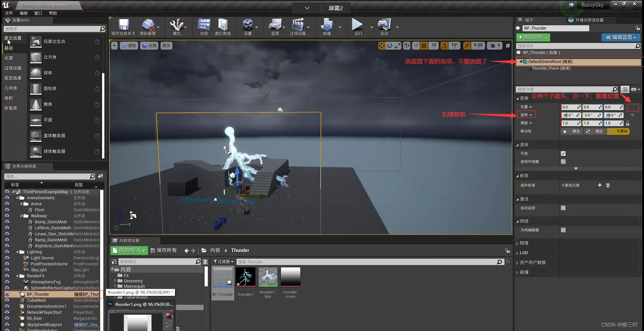The image size is (644, 331).
Task: Select the Lights category in Place Actors
Action: 9,58
